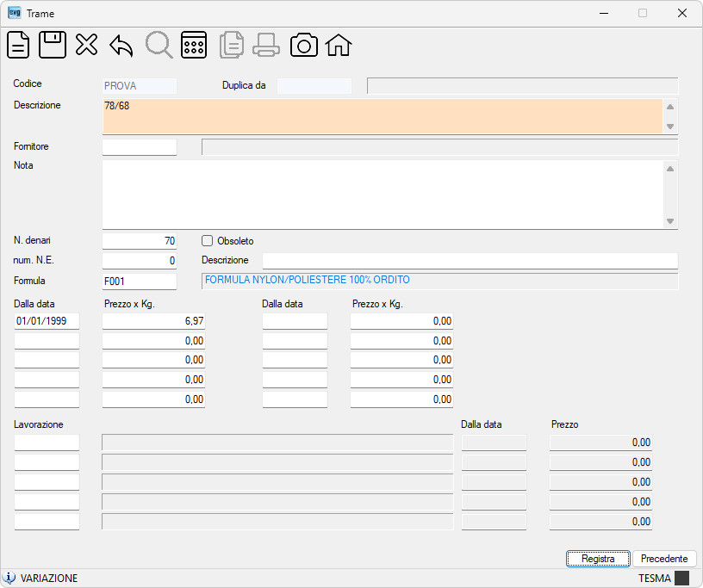
Task: Save record with the floppy disk icon
Action: tap(53, 45)
